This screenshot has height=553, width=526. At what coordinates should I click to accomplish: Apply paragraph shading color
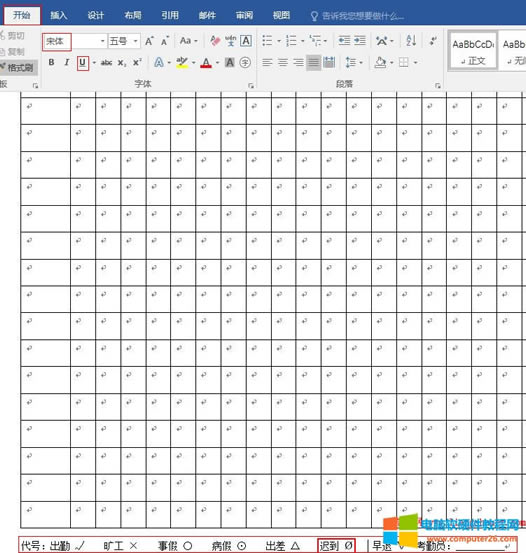[x=380, y=62]
